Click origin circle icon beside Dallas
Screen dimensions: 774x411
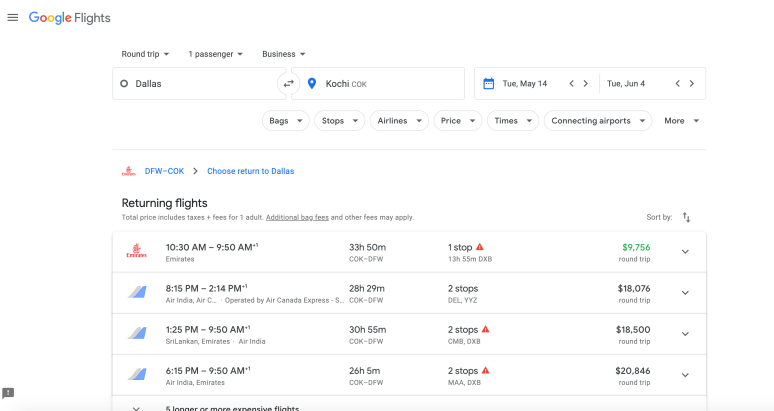coord(124,84)
